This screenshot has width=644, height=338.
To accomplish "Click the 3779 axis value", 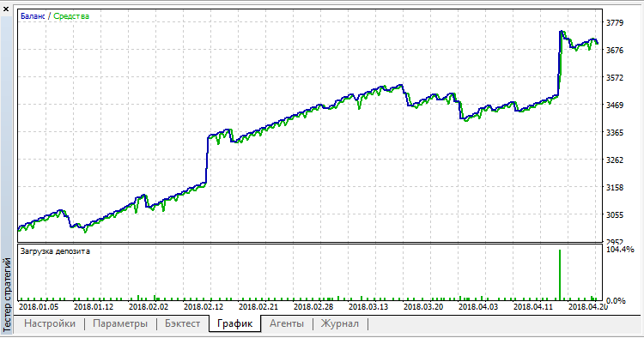I will coord(615,23).
